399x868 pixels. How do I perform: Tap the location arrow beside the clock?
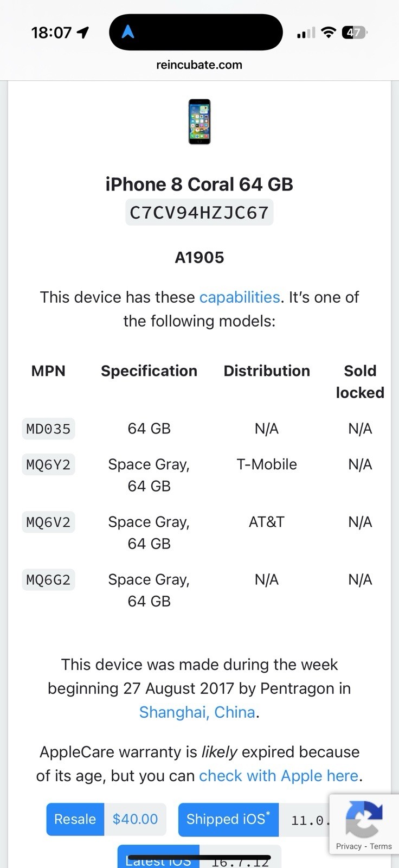tap(83, 33)
